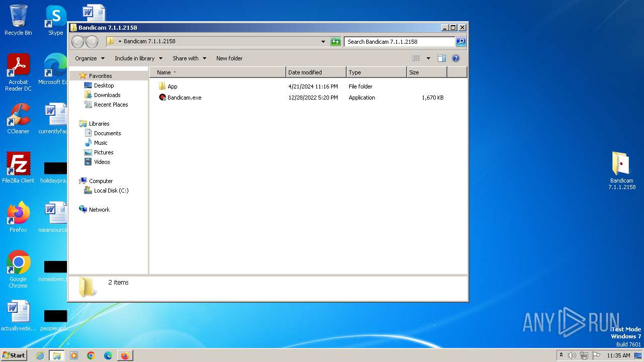Viewport: 644px width, 362px height.
Task: Click the Search Bandicam input field
Action: coord(399,42)
